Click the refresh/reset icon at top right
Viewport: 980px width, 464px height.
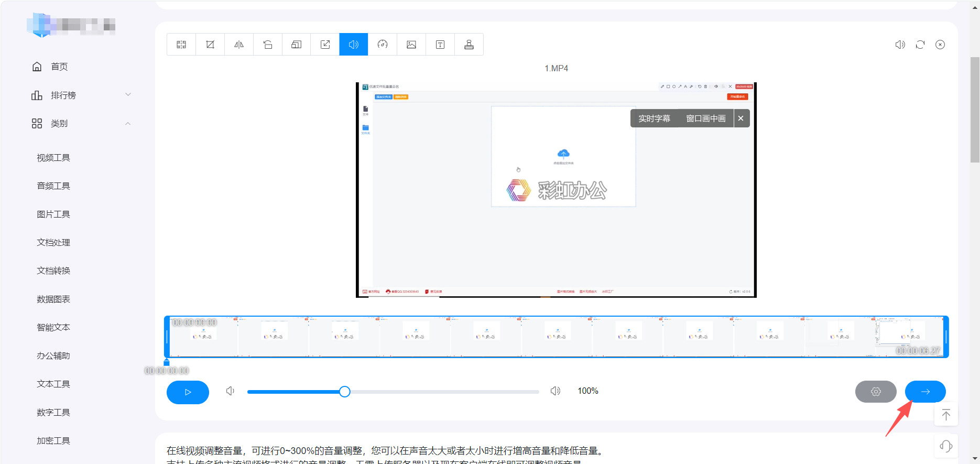tap(920, 45)
